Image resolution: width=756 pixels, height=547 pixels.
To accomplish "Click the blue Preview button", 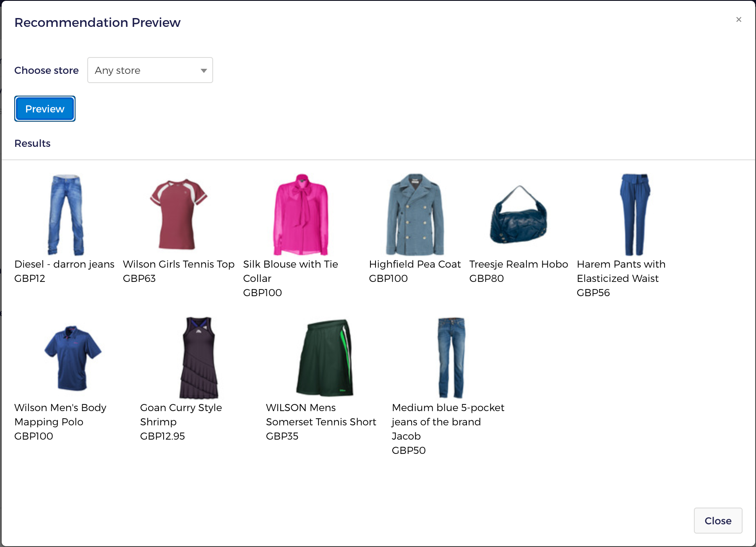I will pyautogui.click(x=45, y=109).
